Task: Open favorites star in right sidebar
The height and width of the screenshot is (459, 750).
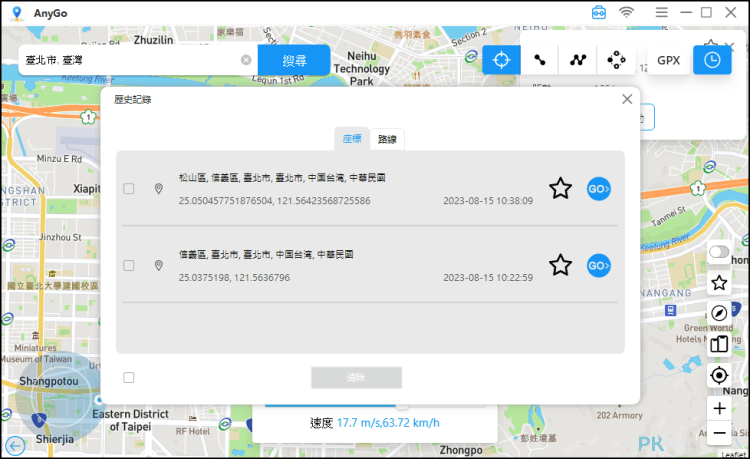Action: tap(719, 283)
